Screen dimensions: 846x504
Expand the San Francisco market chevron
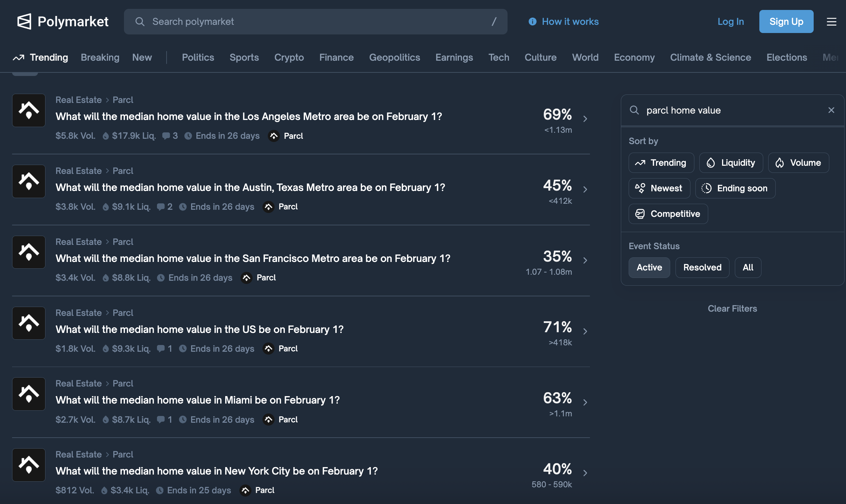585,260
